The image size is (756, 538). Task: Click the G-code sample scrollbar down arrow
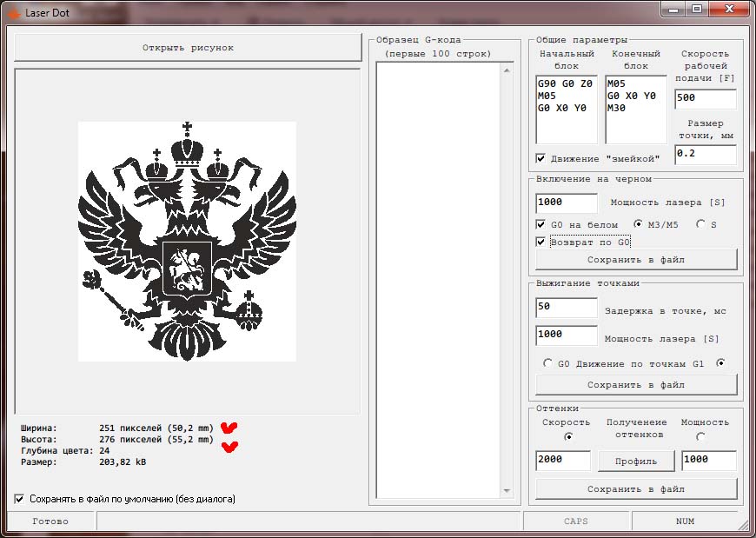point(507,491)
